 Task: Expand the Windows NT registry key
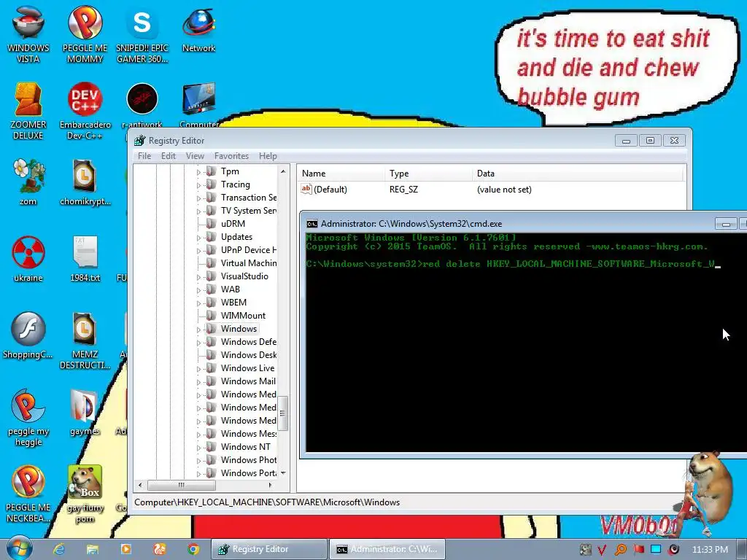[x=198, y=447]
